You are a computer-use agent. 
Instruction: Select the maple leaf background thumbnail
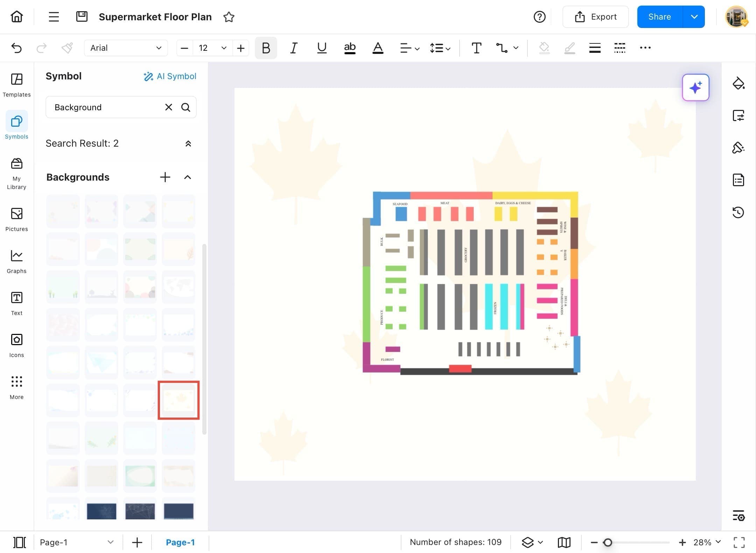(x=178, y=400)
